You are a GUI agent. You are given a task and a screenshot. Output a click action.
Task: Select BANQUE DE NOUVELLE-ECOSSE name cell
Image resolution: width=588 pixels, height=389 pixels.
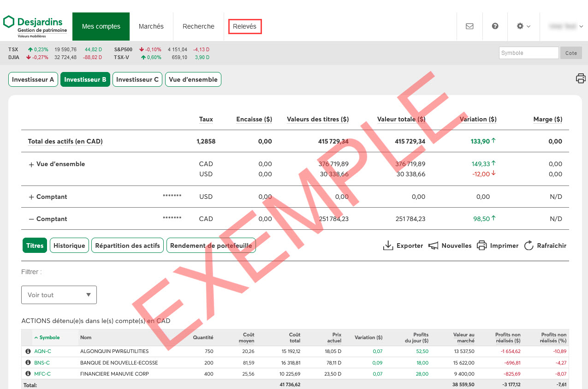click(119, 363)
